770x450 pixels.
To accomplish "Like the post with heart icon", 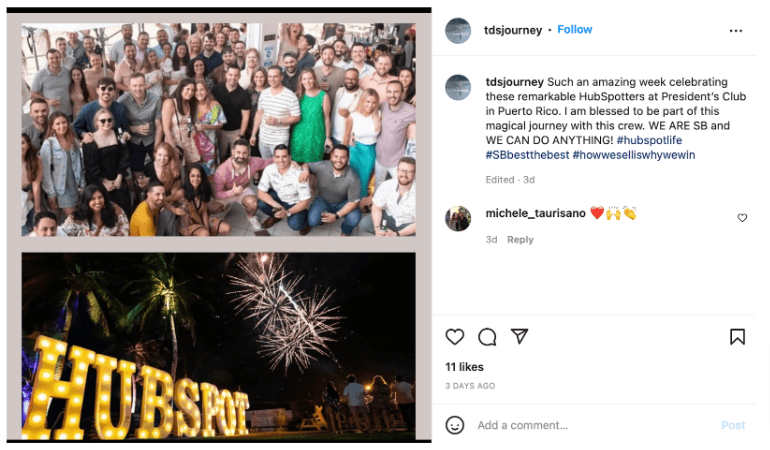I will point(455,337).
